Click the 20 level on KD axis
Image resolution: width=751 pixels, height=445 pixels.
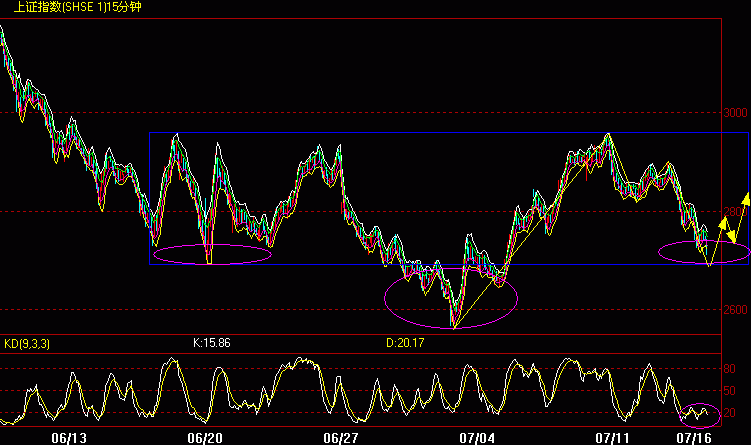pyautogui.click(x=729, y=413)
